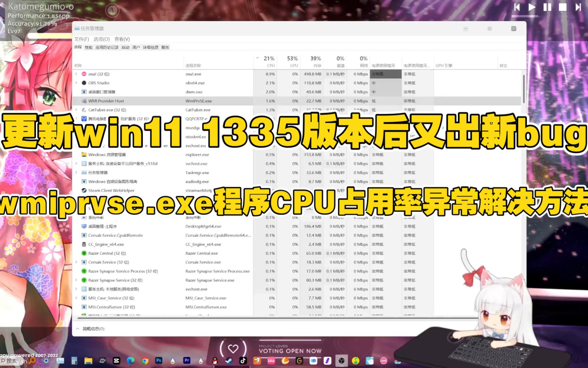Sort processes by CPU column
588x368 pixels.
[265, 62]
